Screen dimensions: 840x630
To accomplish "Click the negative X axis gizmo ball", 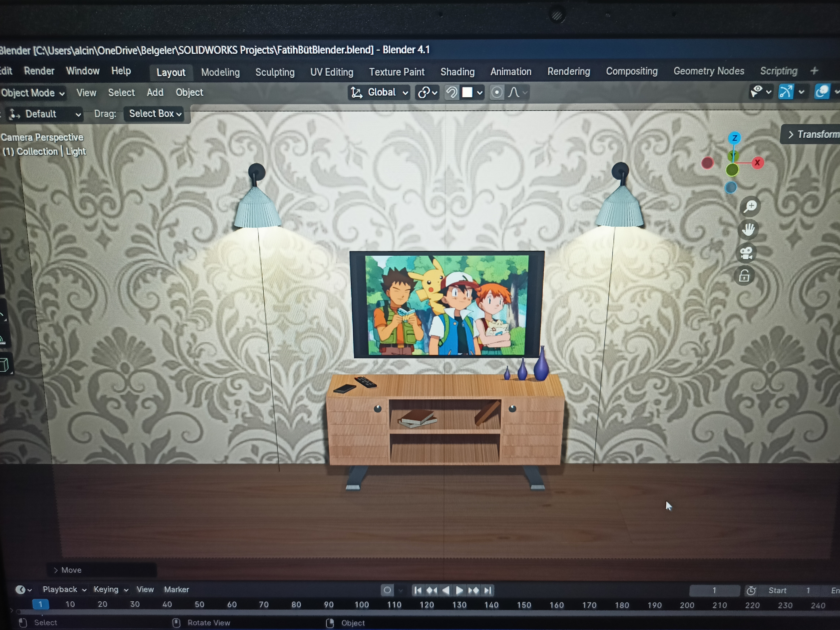I will (707, 163).
